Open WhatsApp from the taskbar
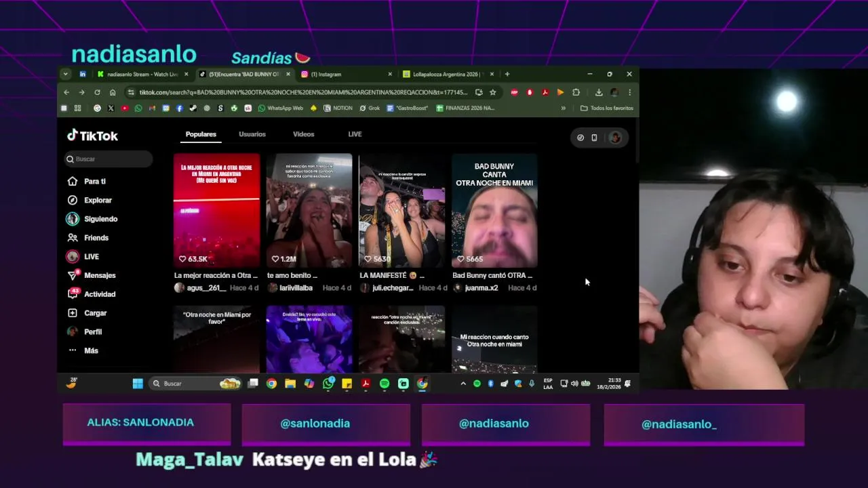868x488 pixels. pyautogui.click(x=328, y=384)
